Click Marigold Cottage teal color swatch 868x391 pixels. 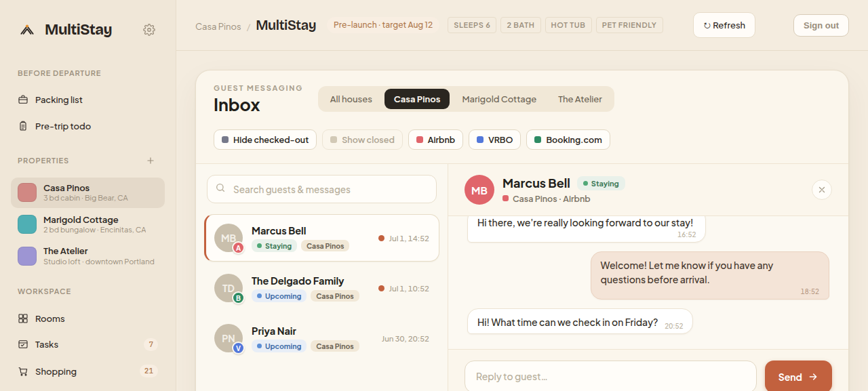pos(27,224)
